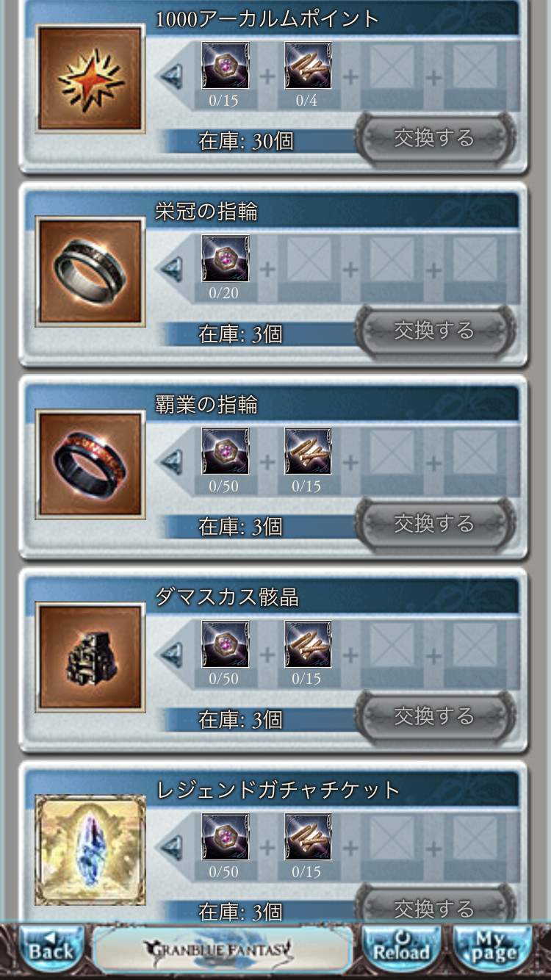551x980 pixels.
Task: Tap the 1000アーカルムポイント star item icon
Action: (90, 79)
